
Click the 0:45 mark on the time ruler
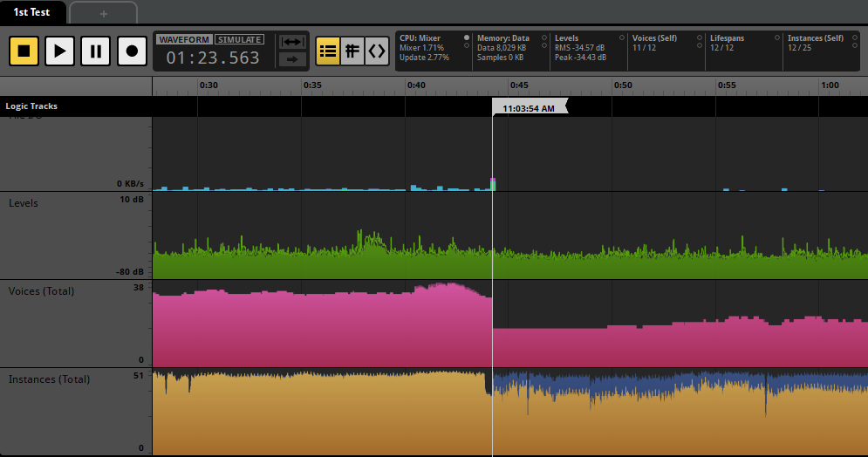coord(519,85)
